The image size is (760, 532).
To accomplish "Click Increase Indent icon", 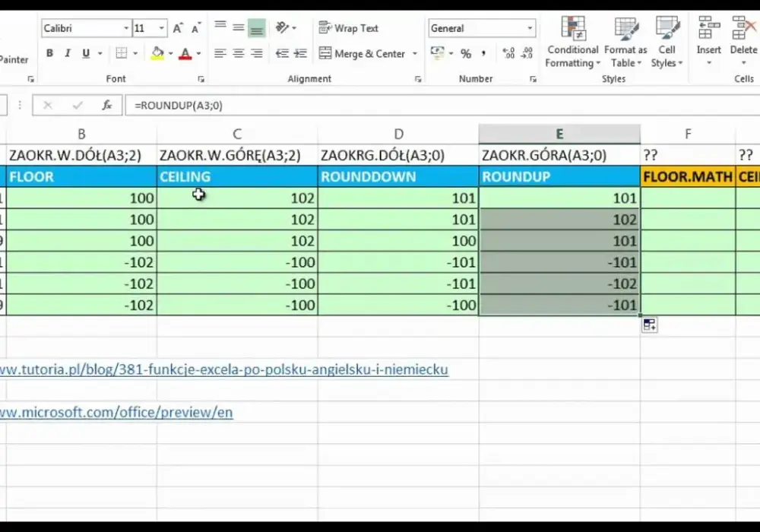I will tap(300, 53).
